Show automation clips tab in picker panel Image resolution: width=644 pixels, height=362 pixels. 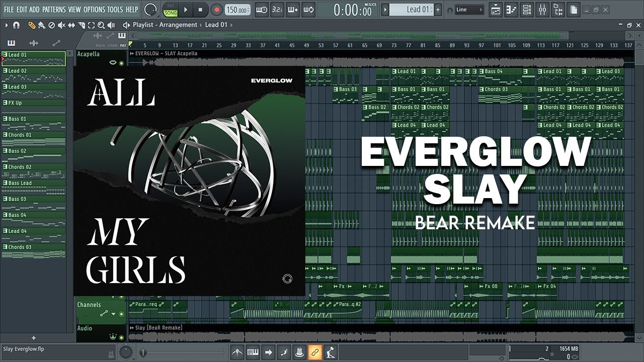[56, 43]
